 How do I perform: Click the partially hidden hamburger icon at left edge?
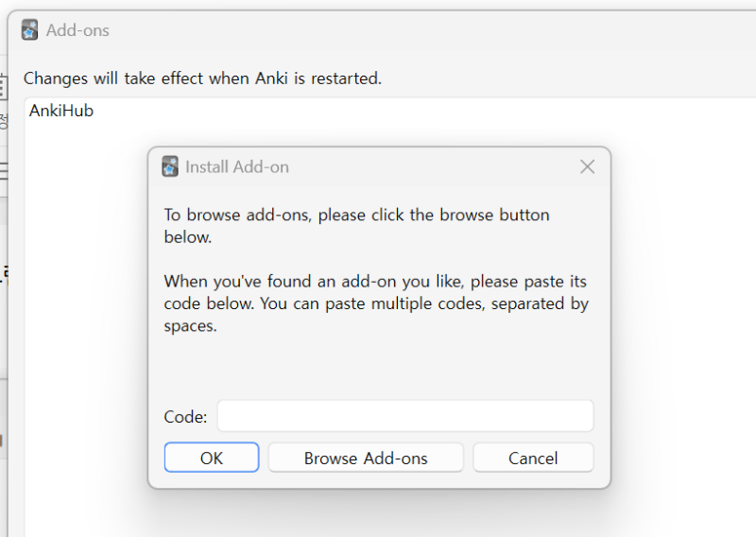tap(4, 171)
